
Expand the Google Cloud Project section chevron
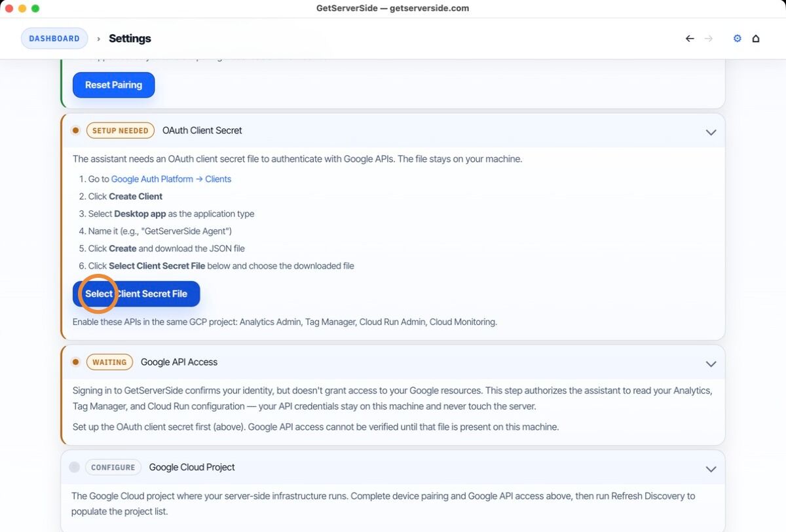tap(711, 469)
